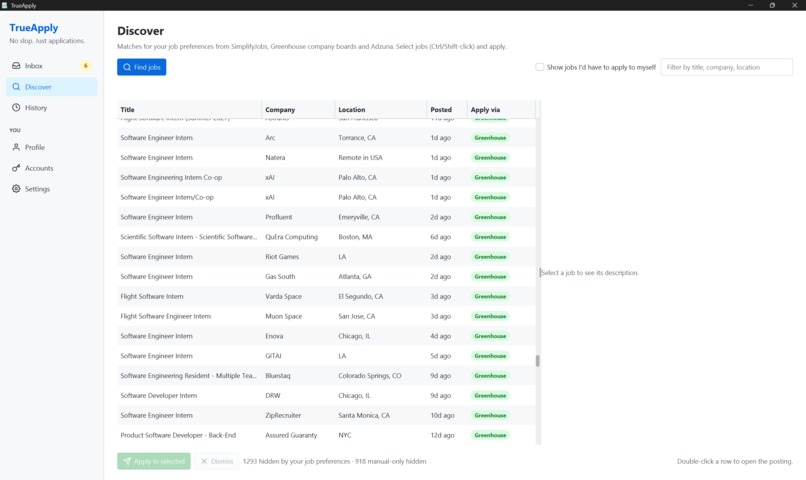Sort by the Company column header

[298, 109]
